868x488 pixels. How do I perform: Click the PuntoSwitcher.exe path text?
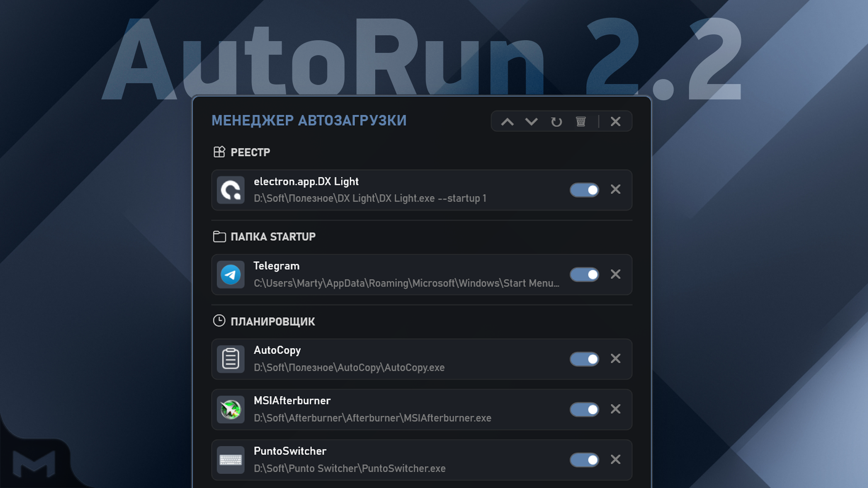point(349,469)
